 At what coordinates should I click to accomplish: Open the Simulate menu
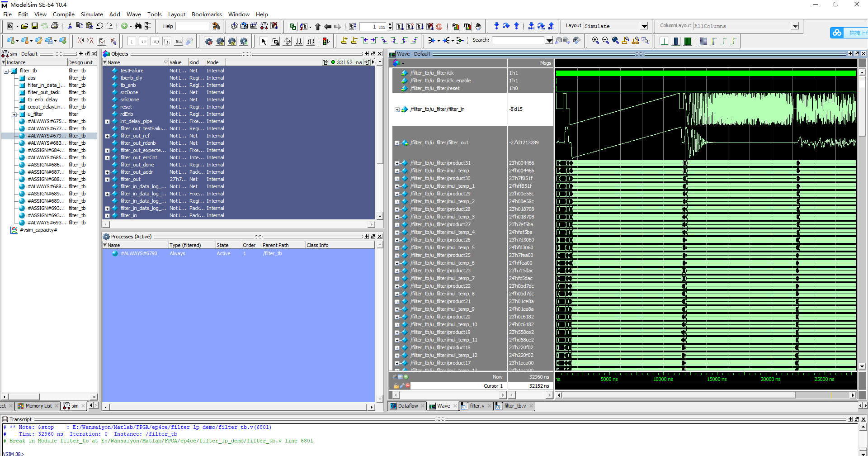(x=92, y=14)
